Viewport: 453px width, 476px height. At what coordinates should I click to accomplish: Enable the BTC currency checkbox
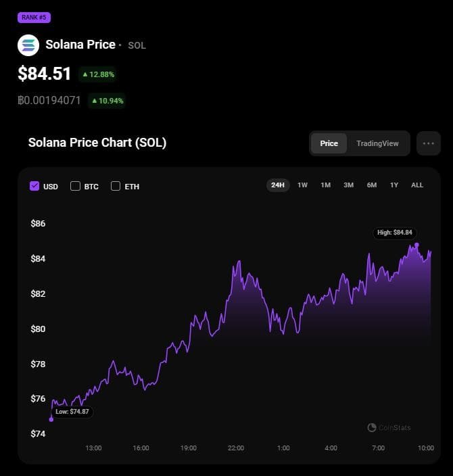(x=75, y=186)
